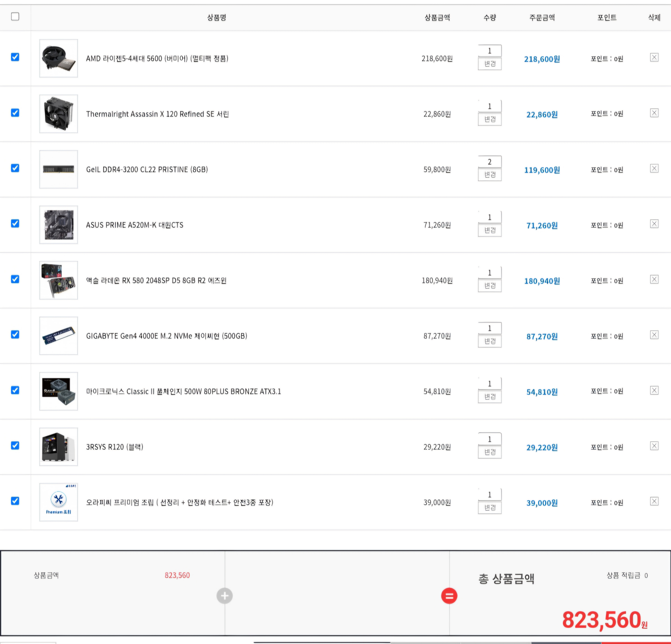671x644 pixels.
Task: Uncheck the AMD Ryzen 5 5600 checkbox
Action: click(15, 57)
